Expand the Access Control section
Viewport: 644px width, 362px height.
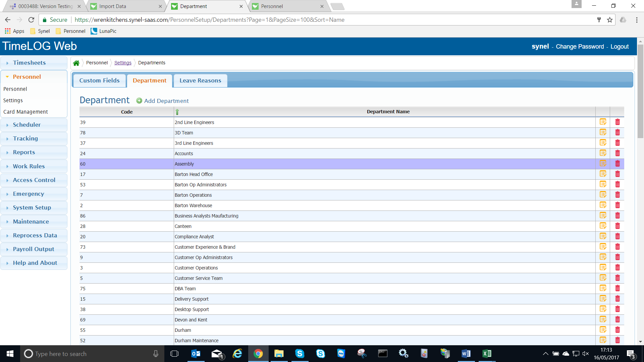(34, 180)
